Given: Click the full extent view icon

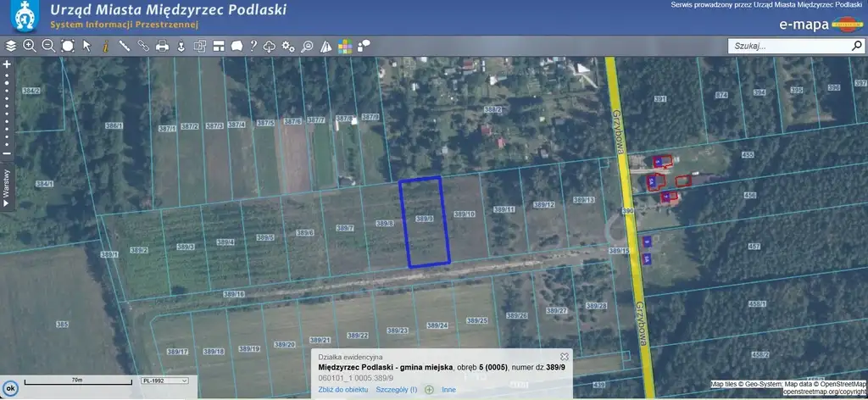Looking at the screenshot, I should pos(67,46).
